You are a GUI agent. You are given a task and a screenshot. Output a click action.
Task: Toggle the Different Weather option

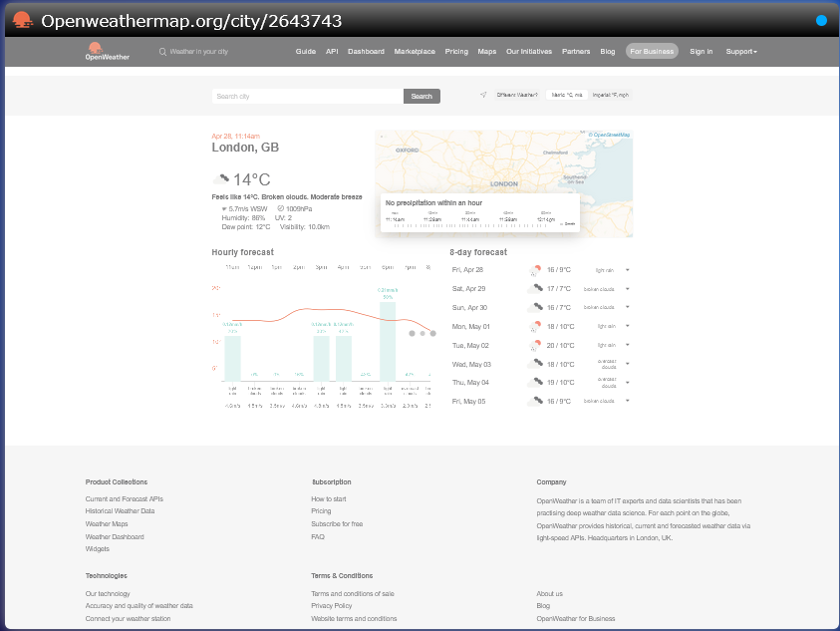(519, 96)
